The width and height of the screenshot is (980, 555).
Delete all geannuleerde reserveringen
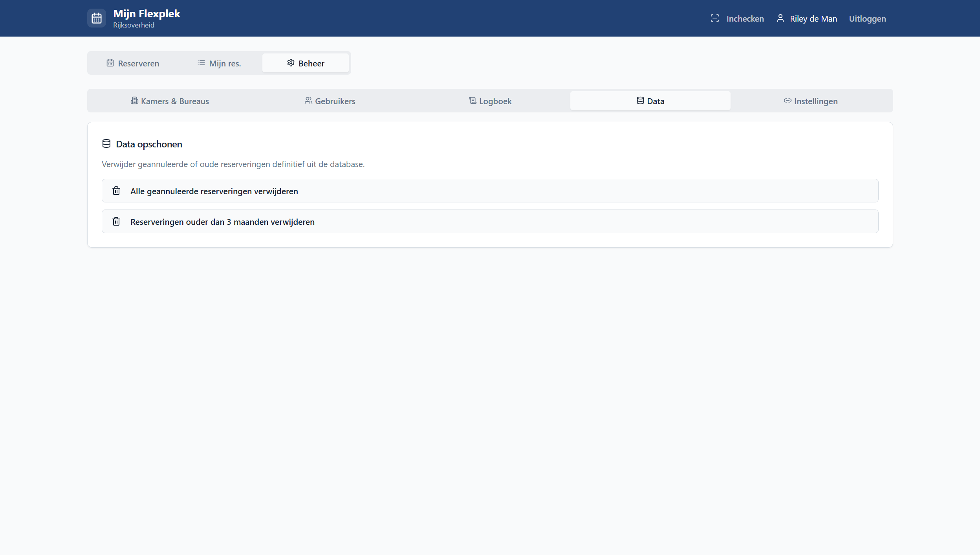click(x=214, y=191)
